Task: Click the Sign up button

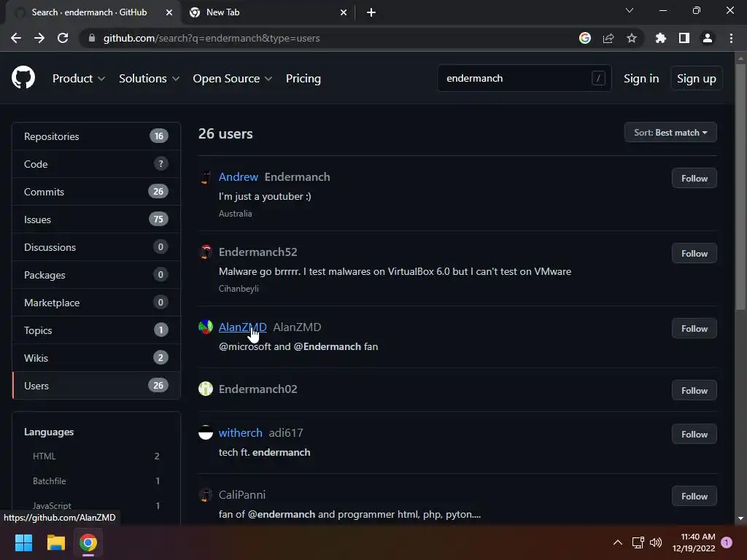Action: [x=696, y=79]
